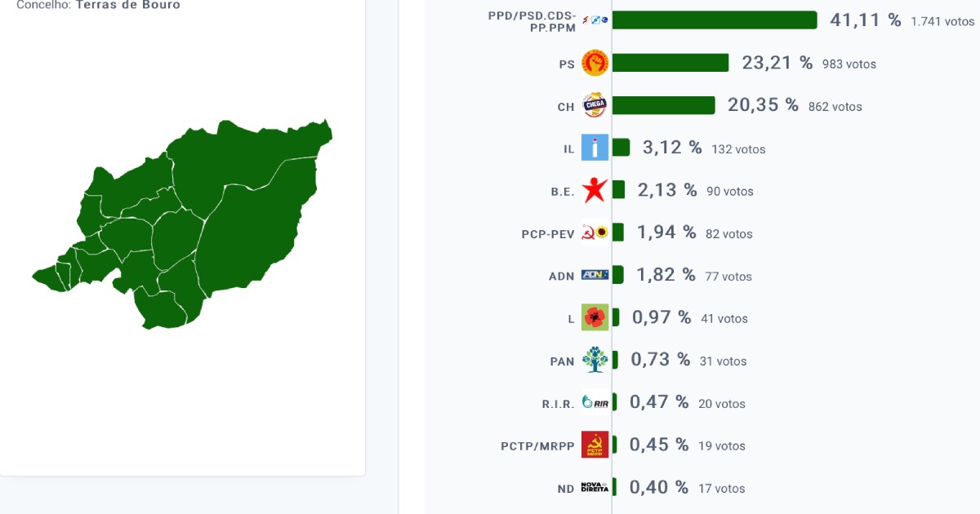Click the Nova Direita logo
Screen dimensions: 980x514
[x=595, y=487]
